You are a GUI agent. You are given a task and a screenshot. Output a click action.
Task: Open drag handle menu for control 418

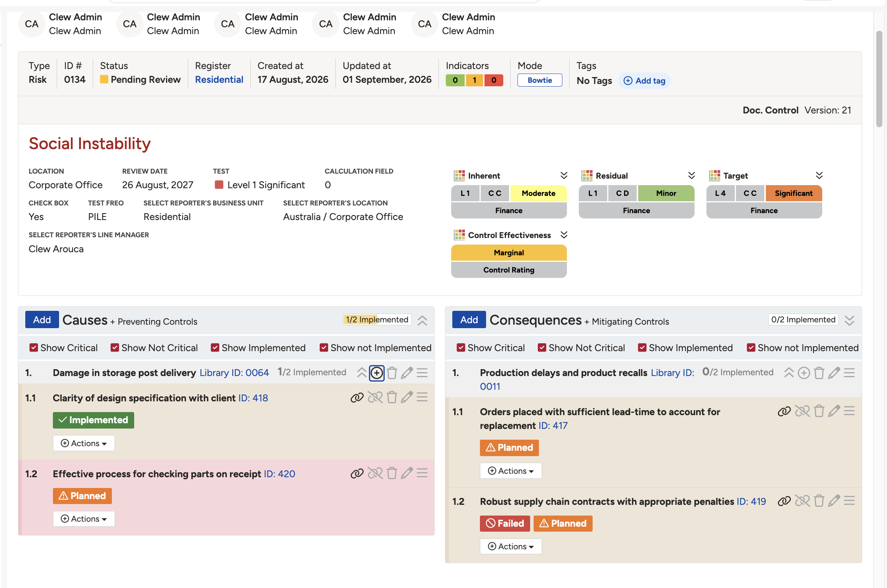tap(422, 397)
